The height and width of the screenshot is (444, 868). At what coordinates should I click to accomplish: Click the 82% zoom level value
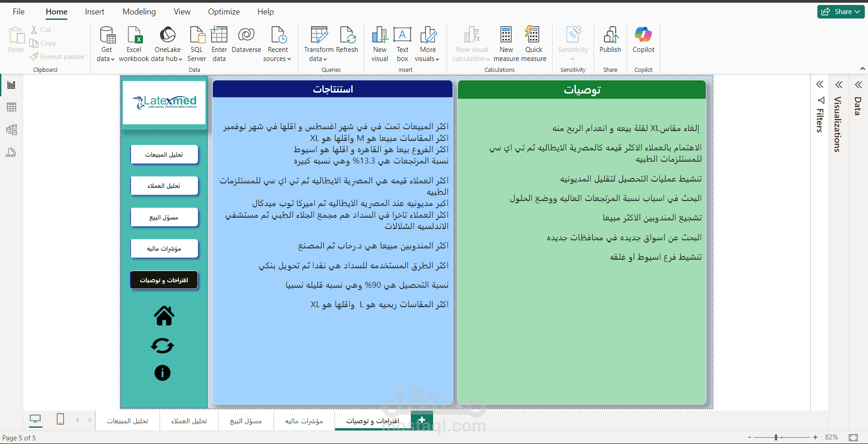pos(831,437)
